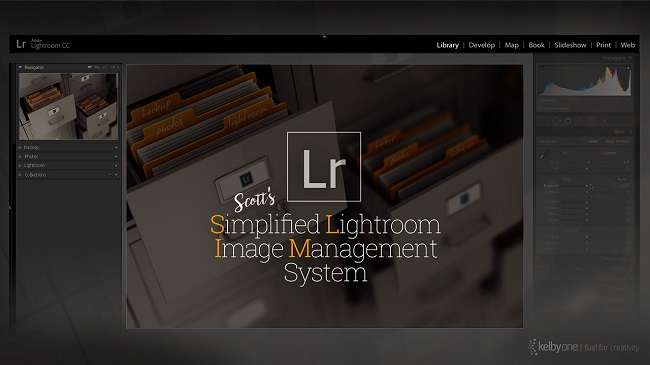Viewport: 650px width, 365px height.
Task: Click the plus icon beside Backup panel
Action: point(116,147)
